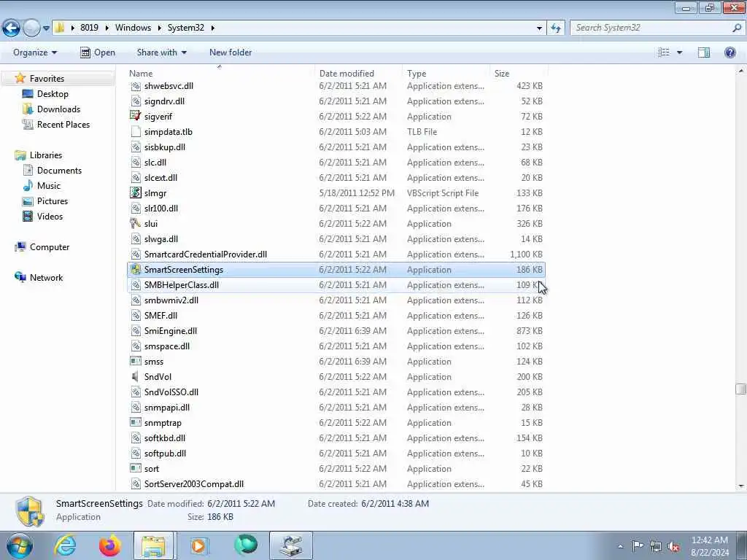Screen dimensions: 747x560
Task: Click the scrollbar down arrow
Action: click(741, 486)
